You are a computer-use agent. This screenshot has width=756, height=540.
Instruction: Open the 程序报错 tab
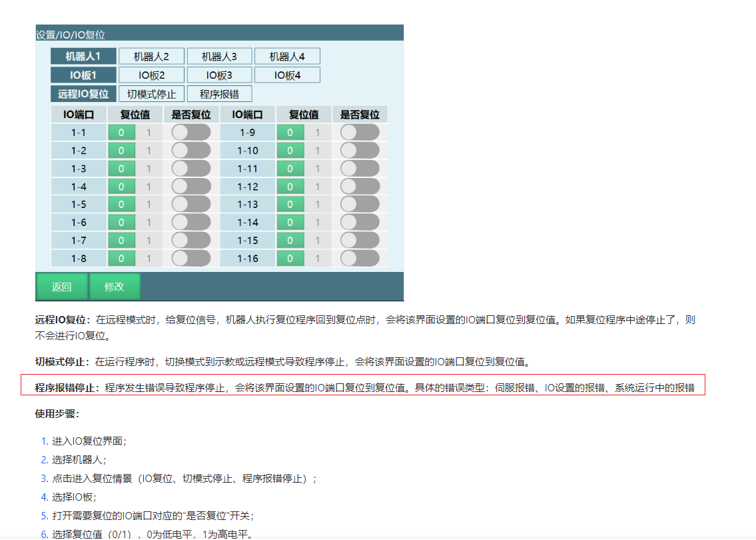tap(219, 94)
